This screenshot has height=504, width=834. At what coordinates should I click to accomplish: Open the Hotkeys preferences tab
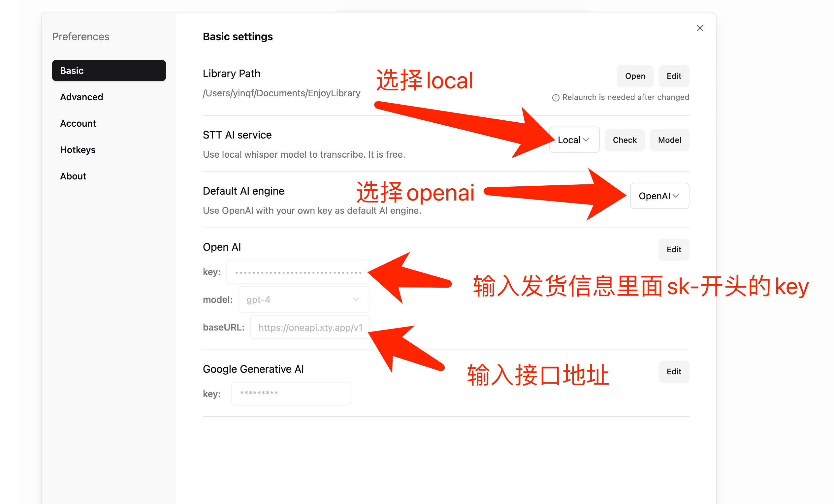point(78,150)
